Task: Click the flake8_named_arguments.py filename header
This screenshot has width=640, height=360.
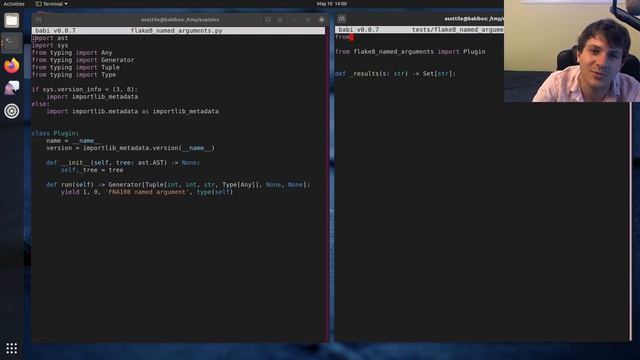Action: point(176,31)
